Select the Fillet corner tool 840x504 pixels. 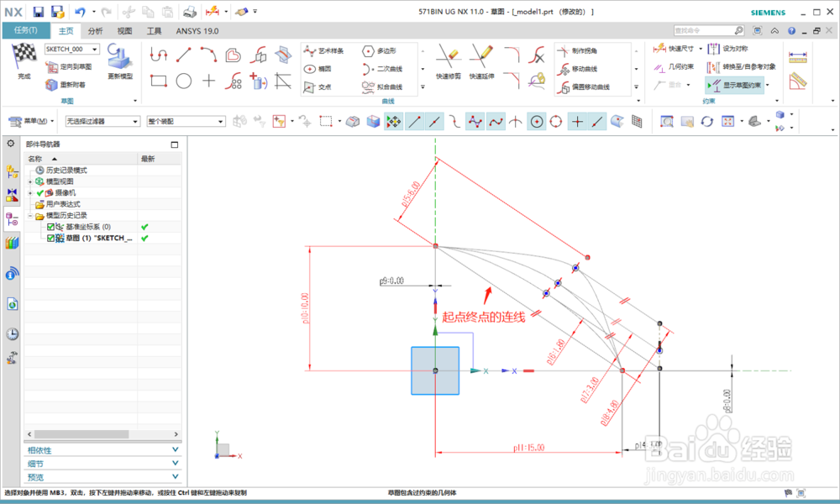click(x=512, y=55)
